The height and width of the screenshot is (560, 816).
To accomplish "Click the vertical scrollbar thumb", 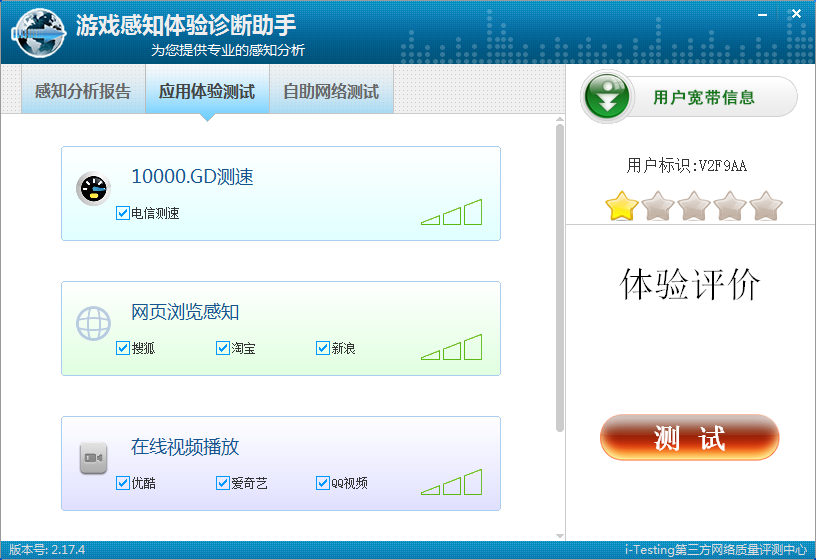I will tap(560, 278).
